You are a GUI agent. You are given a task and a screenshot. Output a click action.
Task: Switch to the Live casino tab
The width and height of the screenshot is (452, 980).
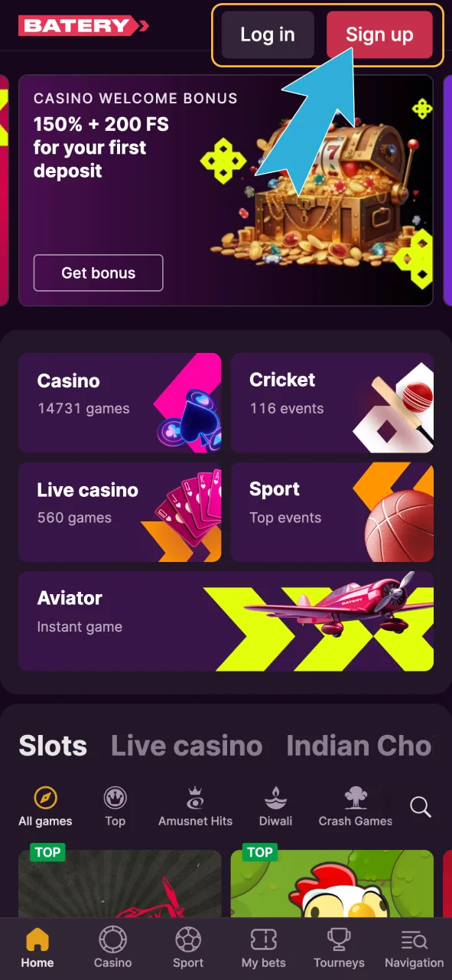[187, 746]
